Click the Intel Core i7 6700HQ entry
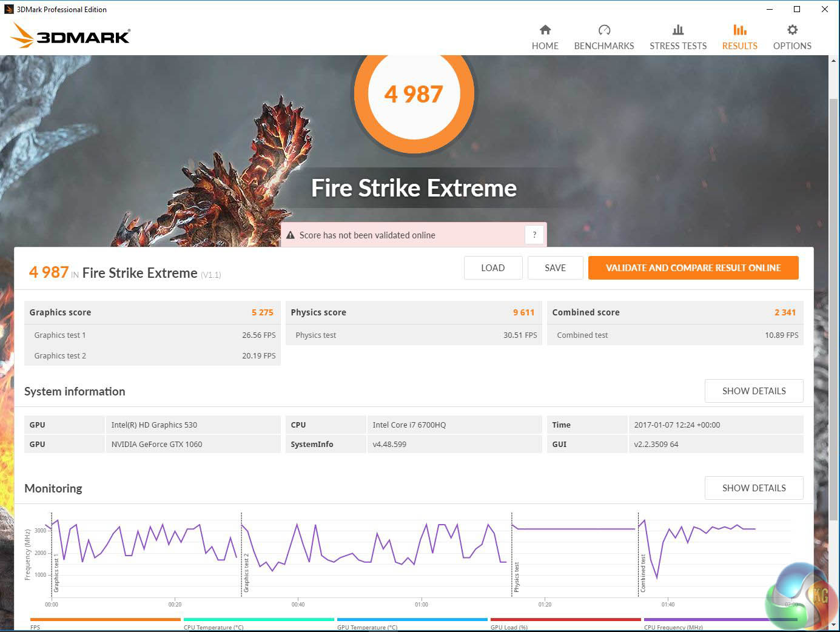 tap(409, 425)
